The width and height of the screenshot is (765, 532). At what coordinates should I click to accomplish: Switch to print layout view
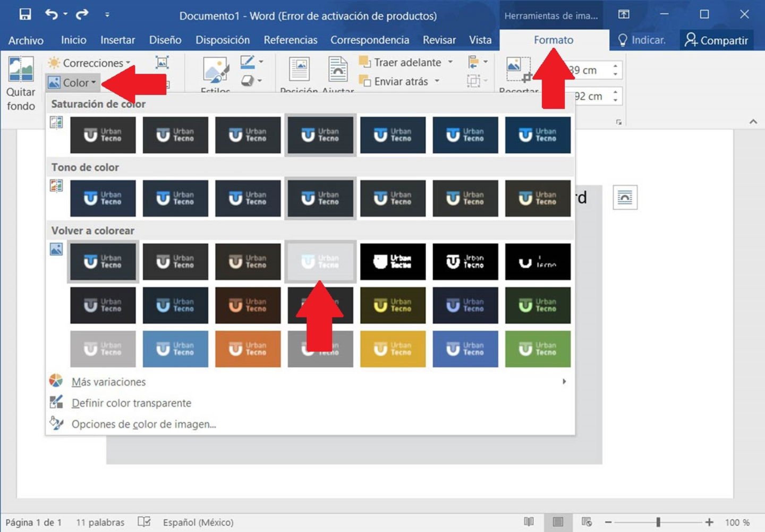(558, 522)
